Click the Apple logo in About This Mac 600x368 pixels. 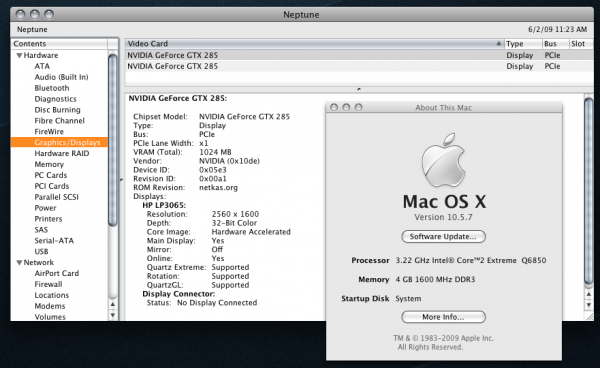(x=443, y=160)
